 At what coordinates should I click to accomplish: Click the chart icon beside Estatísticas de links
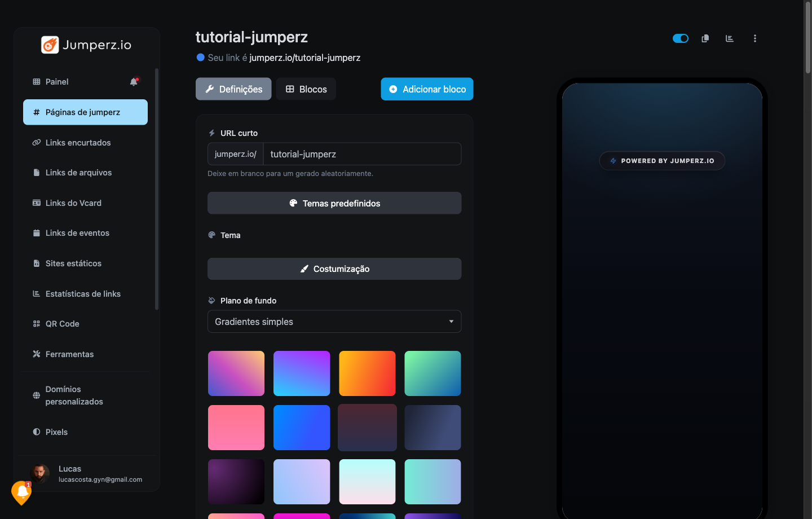coord(37,294)
